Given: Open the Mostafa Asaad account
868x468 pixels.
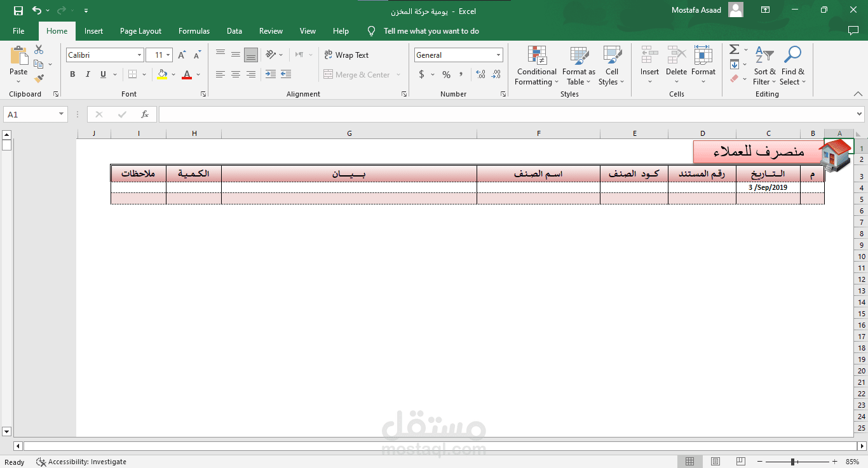Looking at the screenshot, I should [707, 10].
